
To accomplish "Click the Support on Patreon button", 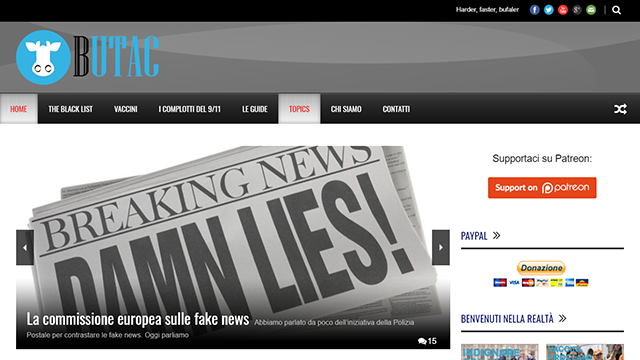I will (x=542, y=188).
